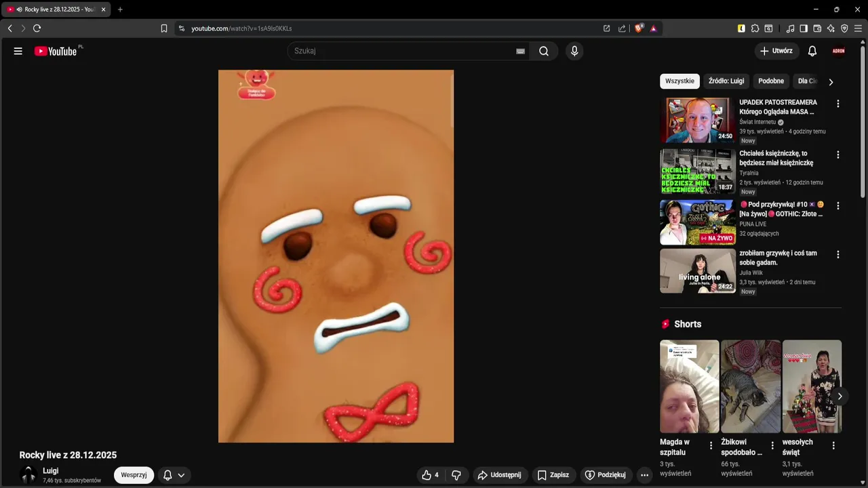Open the on-screen keyboard in search box
868x488 pixels.
coord(520,51)
